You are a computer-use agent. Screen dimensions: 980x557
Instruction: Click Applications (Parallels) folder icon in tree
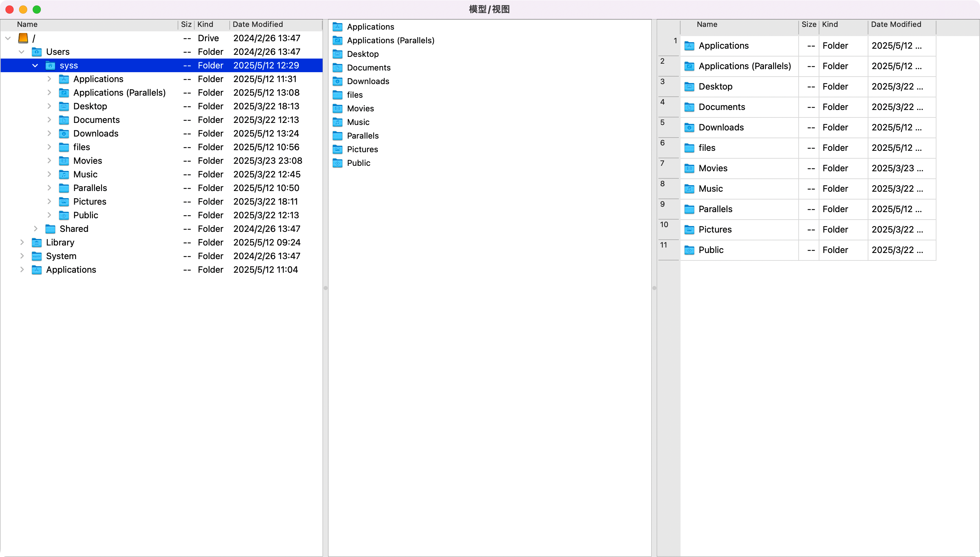pyautogui.click(x=64, y=93)
